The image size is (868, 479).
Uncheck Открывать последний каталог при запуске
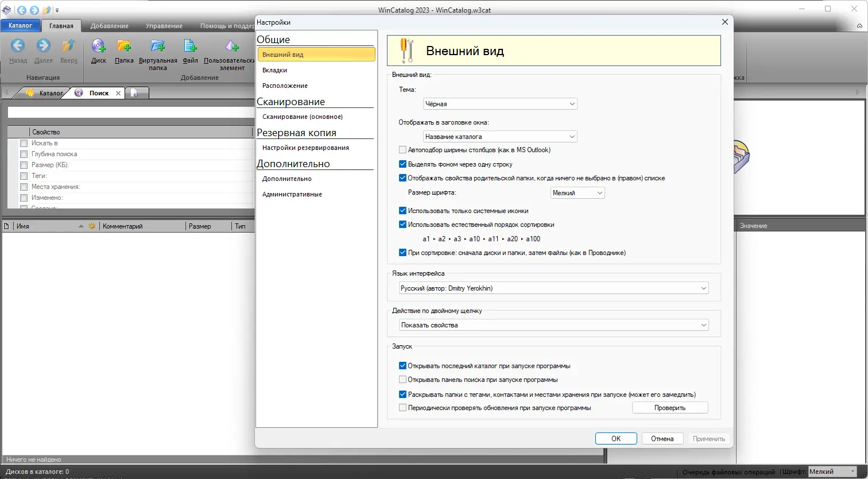tap(402, 366)
